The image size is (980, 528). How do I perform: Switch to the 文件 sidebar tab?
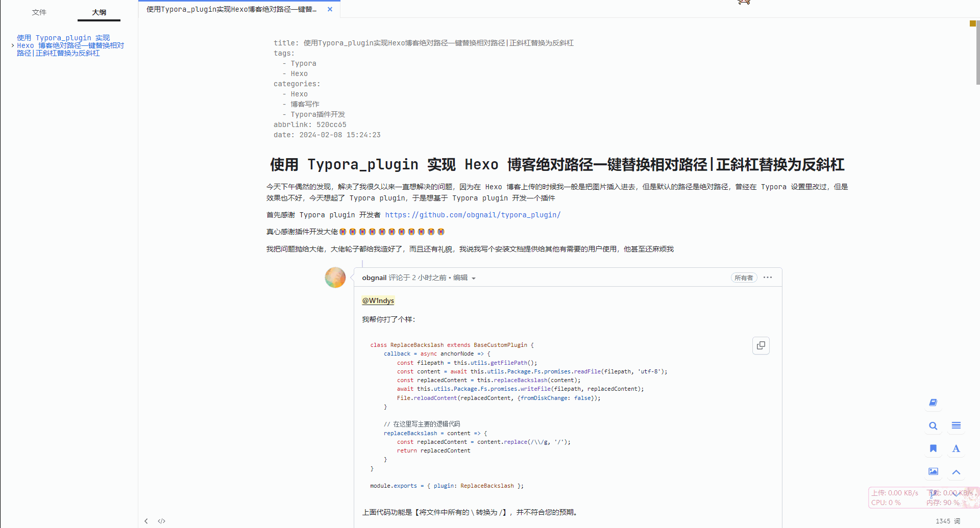(39, 12)
